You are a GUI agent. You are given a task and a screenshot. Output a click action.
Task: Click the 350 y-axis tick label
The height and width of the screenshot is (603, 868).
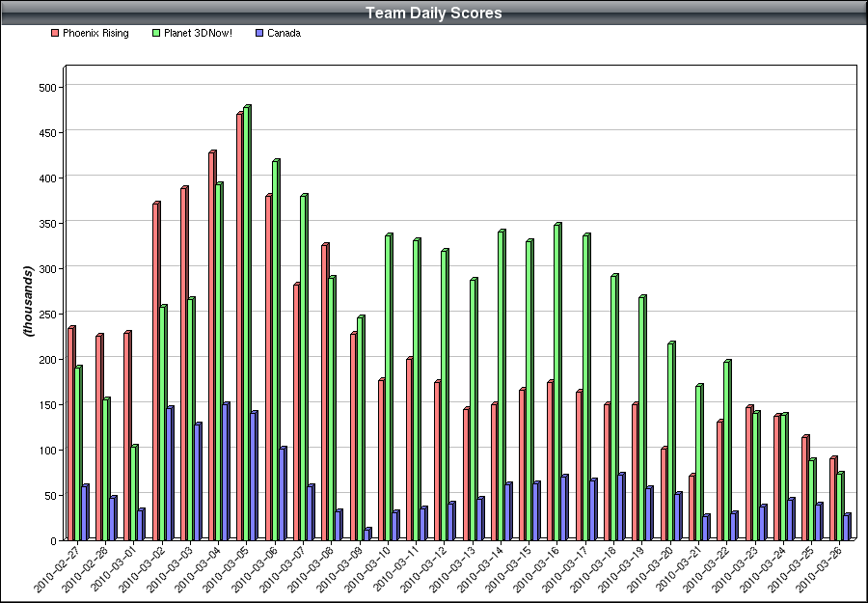click(47, 224)
